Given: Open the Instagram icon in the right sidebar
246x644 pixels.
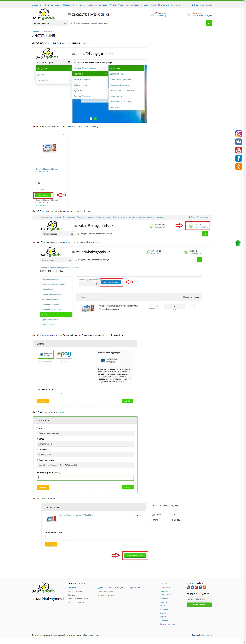Looking at the screenshot, I should (x=239, y=133).
